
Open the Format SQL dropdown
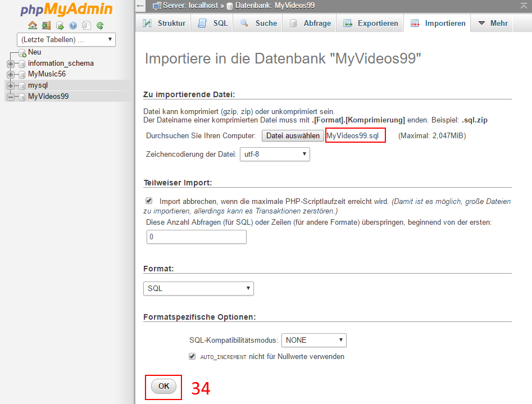coord(198,288)
